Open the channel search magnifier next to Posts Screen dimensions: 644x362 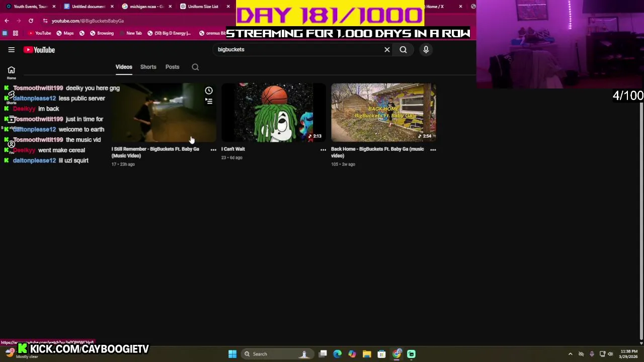195,67
